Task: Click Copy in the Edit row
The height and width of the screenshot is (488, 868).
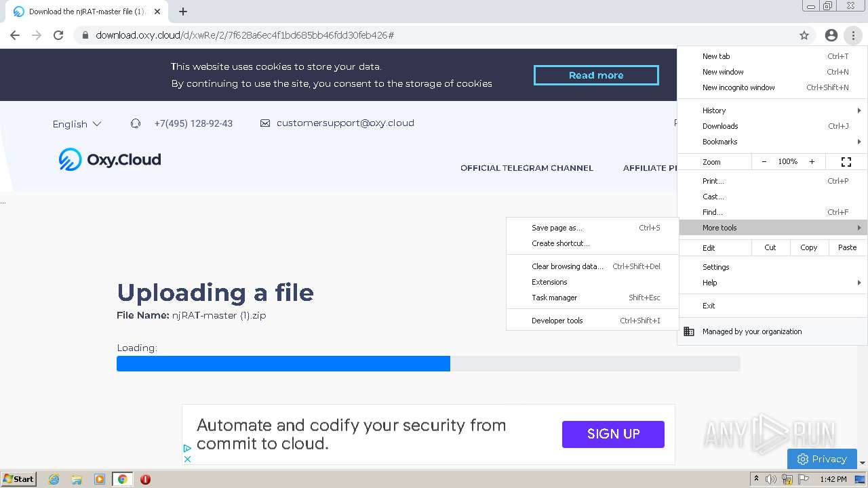Action: (809, 247)
